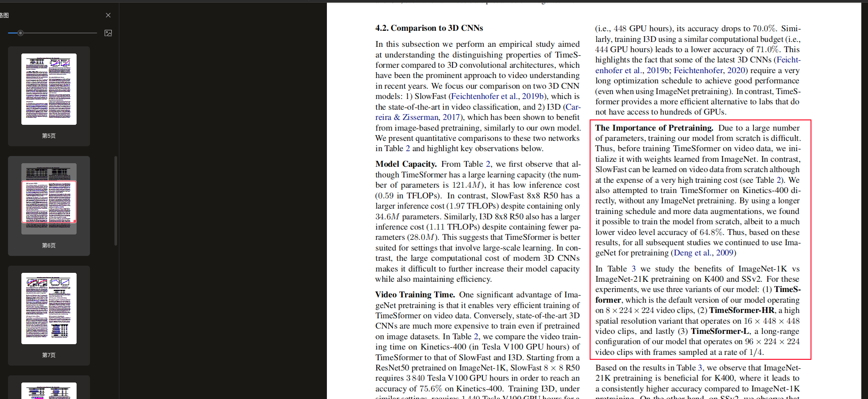Screen dimensions: 868x399
Task: Click the '4.2. Comparison to 3D CNNs' heading
Action: [429, 28]
